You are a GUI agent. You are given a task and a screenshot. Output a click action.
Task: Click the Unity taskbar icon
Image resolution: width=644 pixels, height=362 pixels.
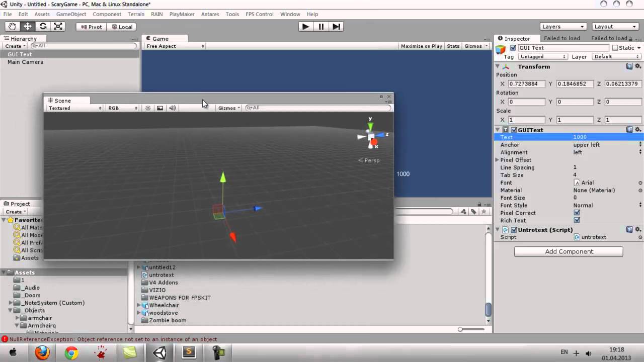coord(159,353)
